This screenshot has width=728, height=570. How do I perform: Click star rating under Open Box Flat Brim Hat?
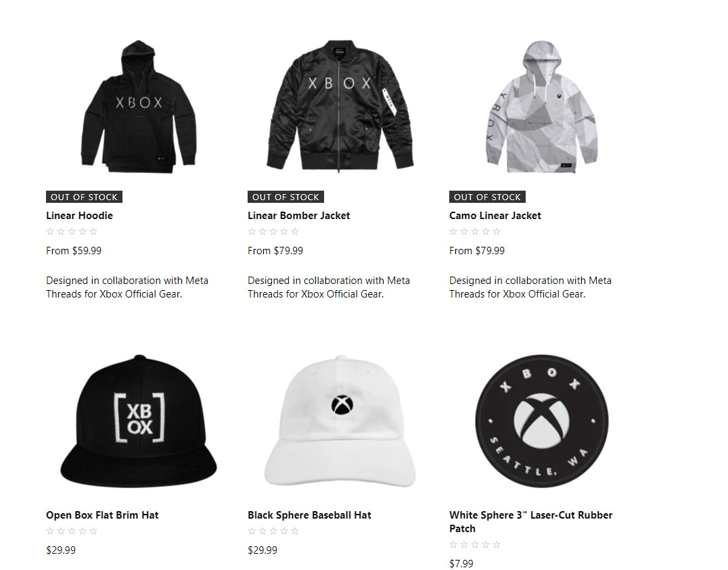tap(72, 531)
